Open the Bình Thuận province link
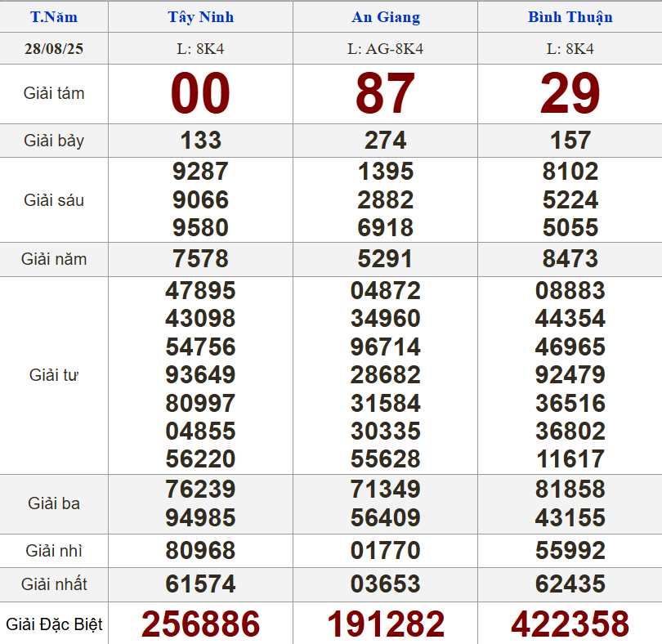The height and width of the screenshot is (644, 662). click(570, 17)
